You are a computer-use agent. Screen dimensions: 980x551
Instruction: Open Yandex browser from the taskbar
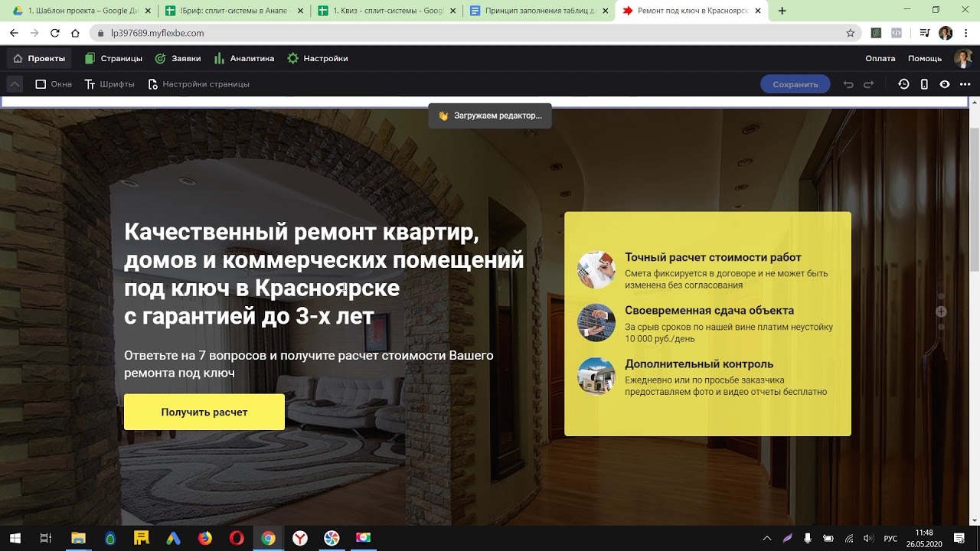300,538
